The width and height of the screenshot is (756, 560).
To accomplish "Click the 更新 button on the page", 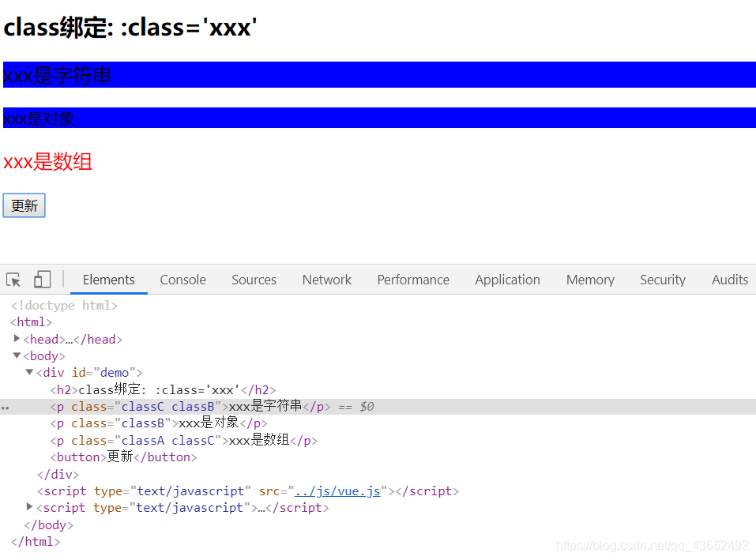I will tap(24, 205).
